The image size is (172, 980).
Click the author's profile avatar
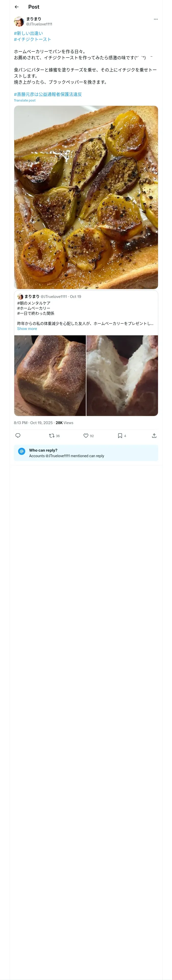click(19, 21)
